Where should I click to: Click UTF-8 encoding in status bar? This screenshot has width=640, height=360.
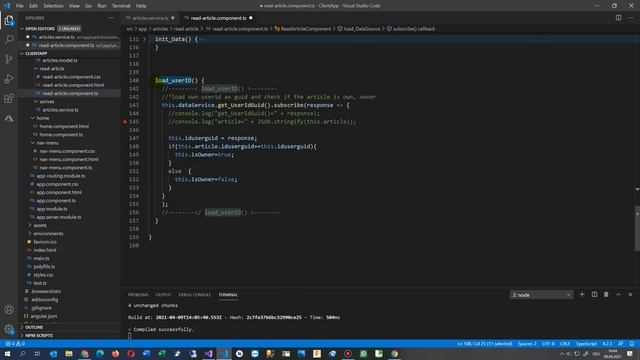pyautogui.click(x=548, y=344)
